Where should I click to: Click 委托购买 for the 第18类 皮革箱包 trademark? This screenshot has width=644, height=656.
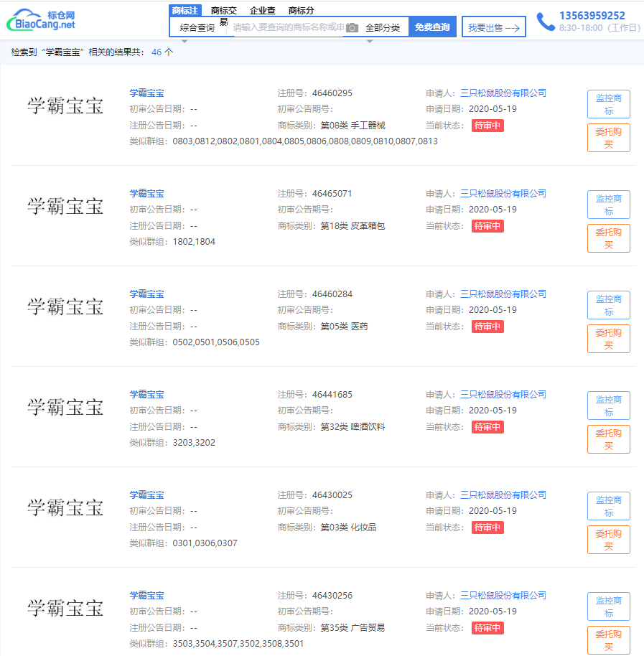[x=608, y=238]
